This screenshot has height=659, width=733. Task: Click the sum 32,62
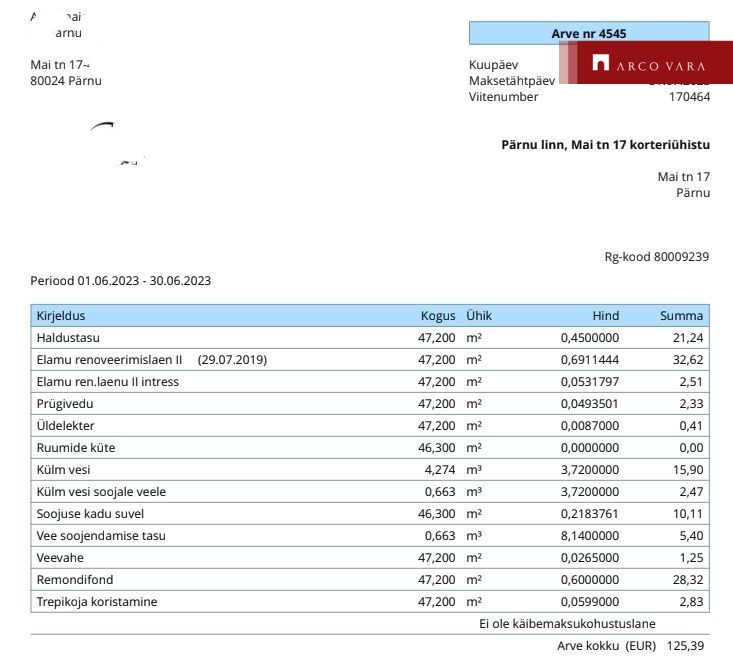click(688, 359)
